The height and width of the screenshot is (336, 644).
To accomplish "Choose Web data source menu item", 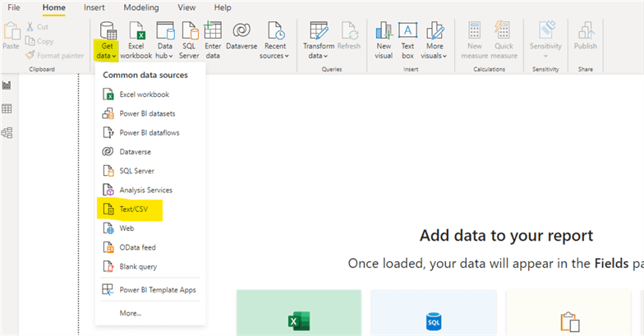I will [x=150, y=228].
